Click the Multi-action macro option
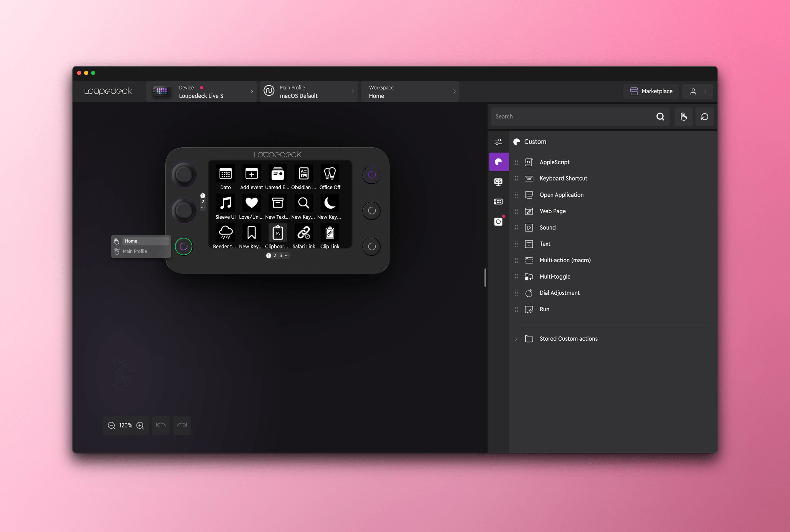Viewport: 790px width, 532px height. [x=564, y=260]
